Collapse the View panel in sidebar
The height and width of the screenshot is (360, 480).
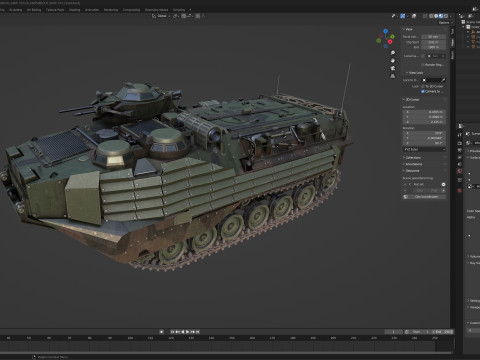point(409,29)
